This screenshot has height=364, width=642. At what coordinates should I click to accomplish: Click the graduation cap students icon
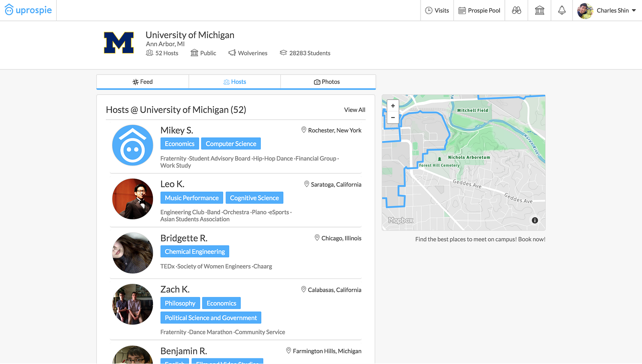click(283, 53)
